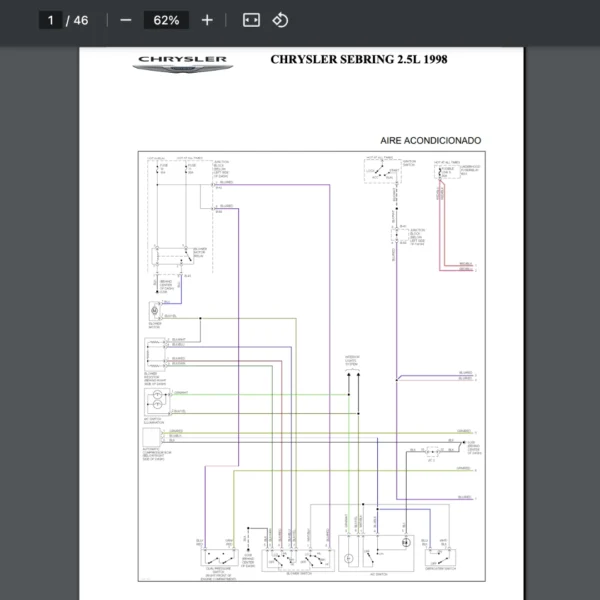
Task: Click the total page count 46
Action: point(81,20)
